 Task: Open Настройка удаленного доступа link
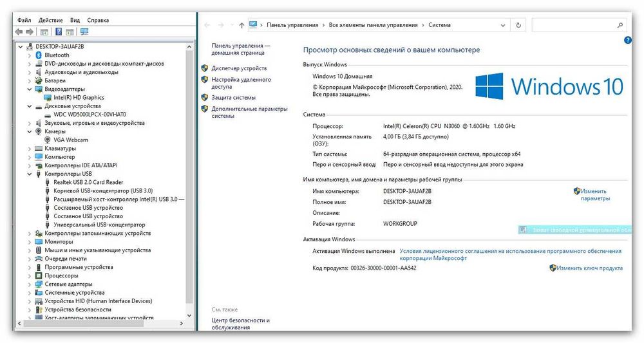(x=241, y=83)
